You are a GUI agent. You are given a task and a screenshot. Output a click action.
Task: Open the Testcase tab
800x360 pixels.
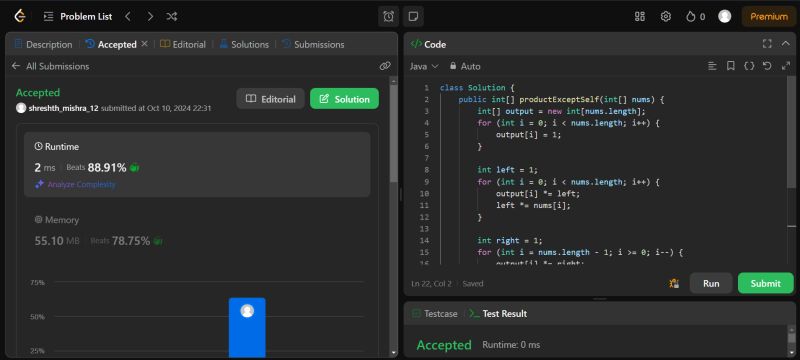(x=435, y=314)
